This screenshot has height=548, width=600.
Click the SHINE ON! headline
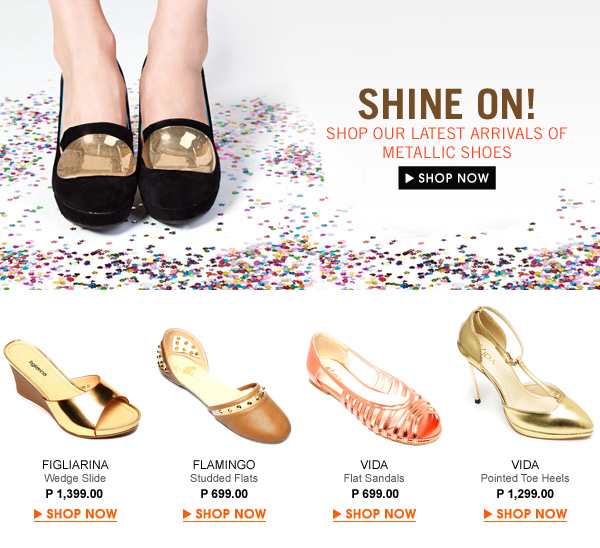point(446,104)
